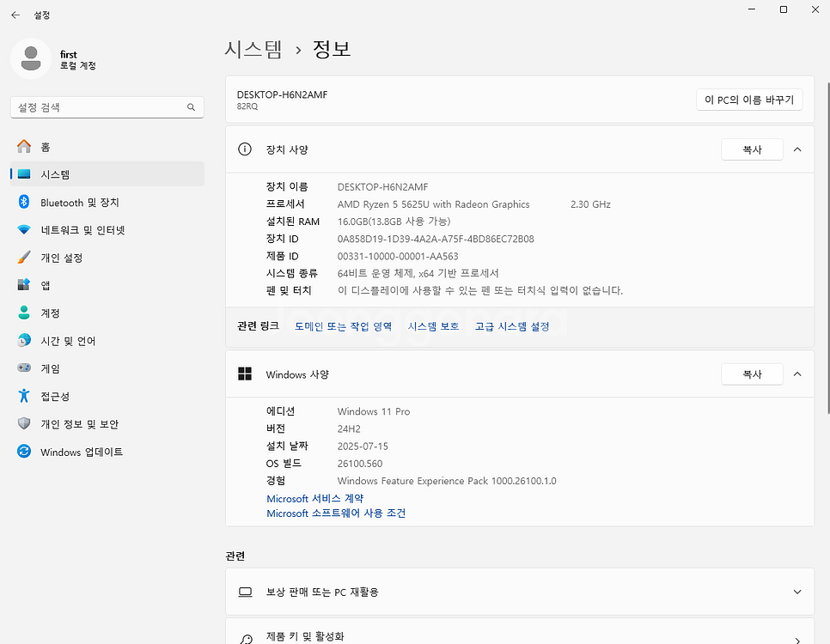This screenshot has width=830, height=644.
Task: Click the Home house icon in sidebar
Action: (x=24, y=146)
